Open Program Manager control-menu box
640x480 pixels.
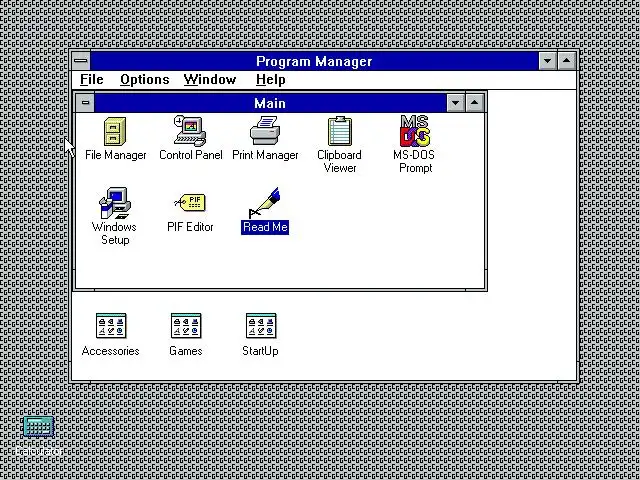click(81, 61)
